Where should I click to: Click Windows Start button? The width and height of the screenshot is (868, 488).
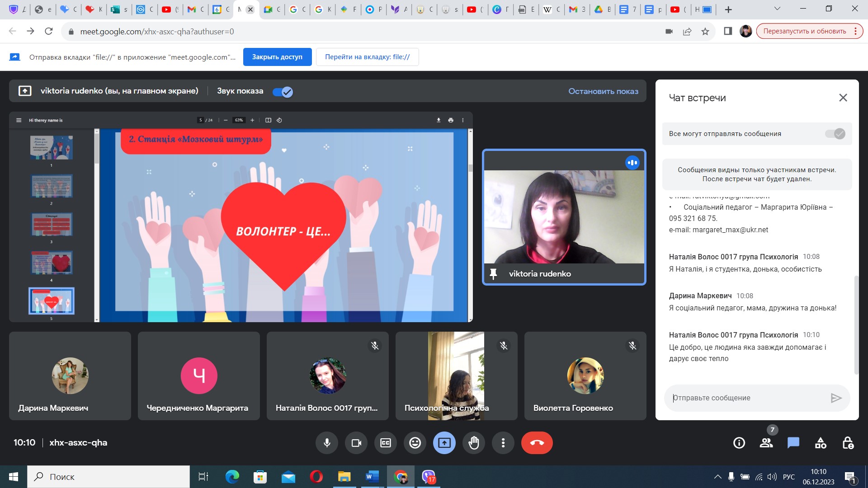click(14, 477)
